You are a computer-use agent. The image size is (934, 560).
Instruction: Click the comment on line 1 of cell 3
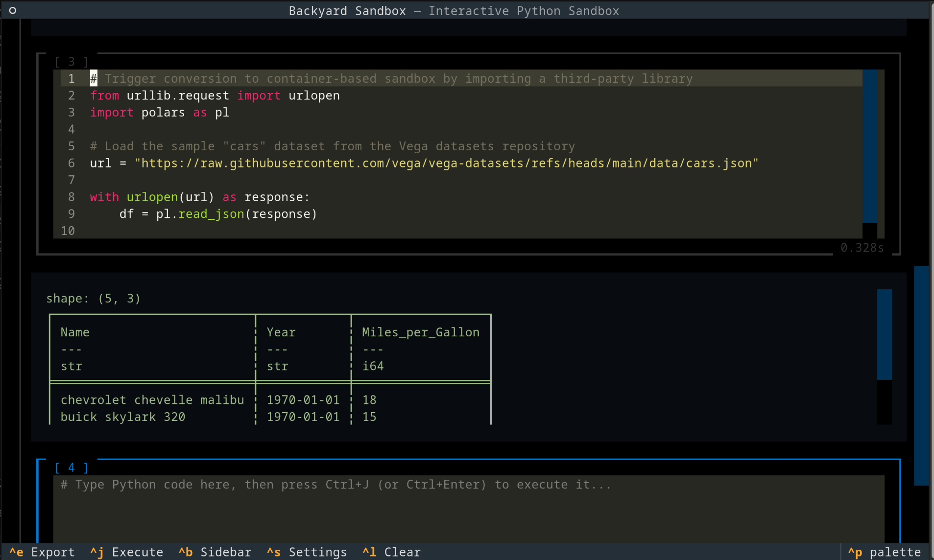tap(391, 78)
